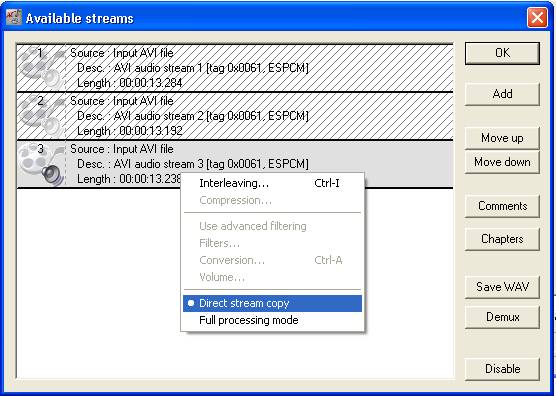556x396 pixels.
Task: Confirm with the OK button
Action: (x=502, y=53)
